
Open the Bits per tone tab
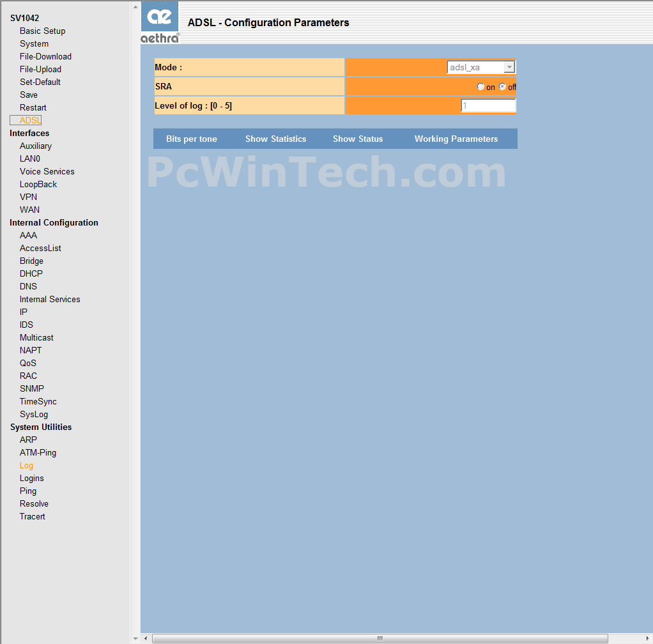(192, 139)
